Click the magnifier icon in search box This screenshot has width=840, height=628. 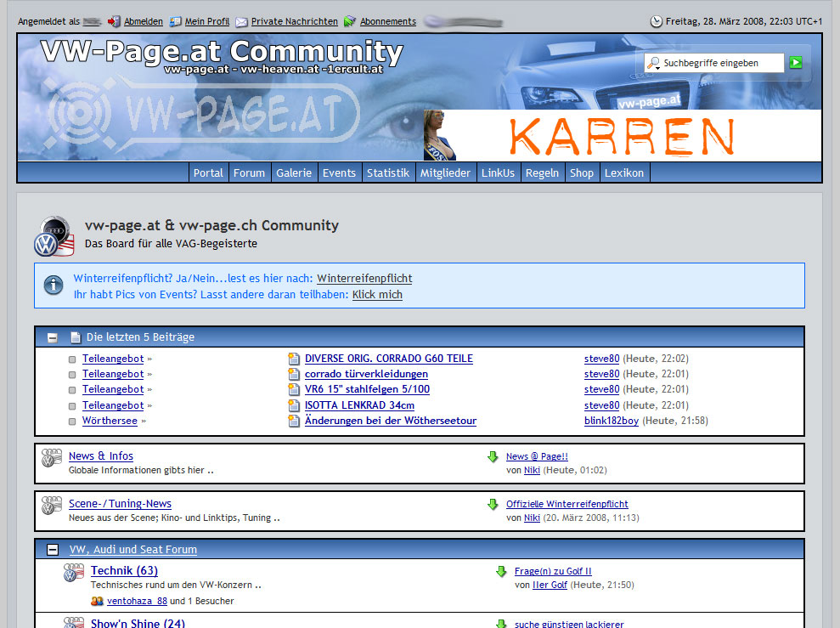[653, 63]
